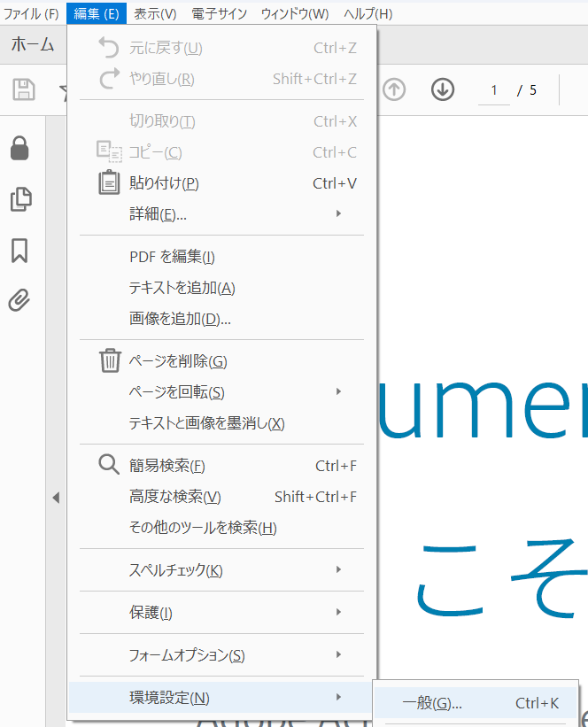Open the 表示(V) menu
588x727 pixels.
point(155,13)
